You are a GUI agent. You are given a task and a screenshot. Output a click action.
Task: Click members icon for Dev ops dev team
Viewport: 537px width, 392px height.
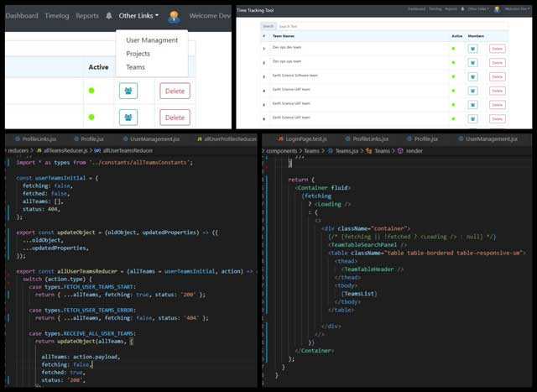(472, 49)
